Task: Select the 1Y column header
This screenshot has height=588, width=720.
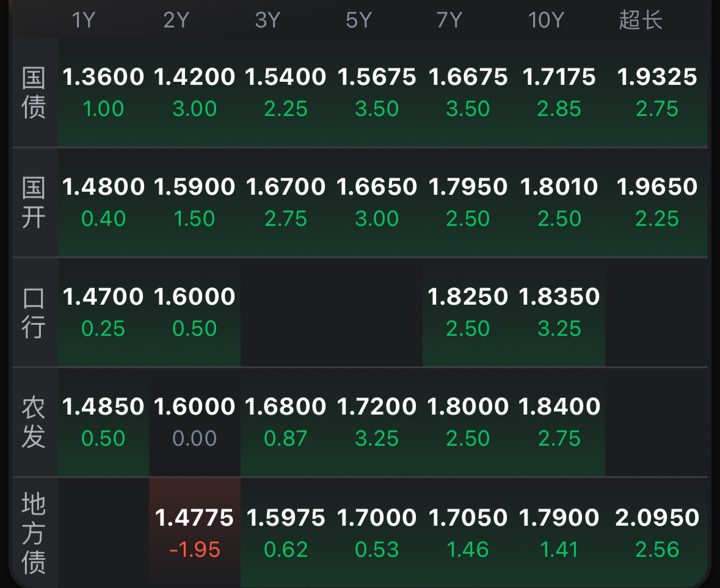Action: pyautogui.click(x=84, y=20)
